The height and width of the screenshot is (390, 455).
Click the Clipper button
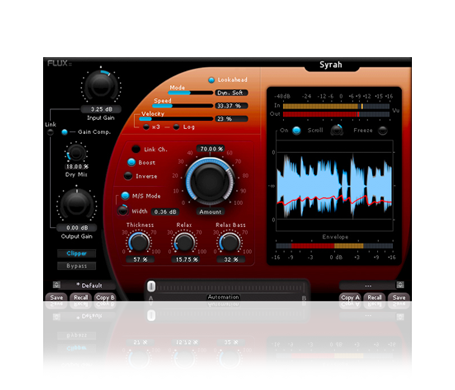point(76,253)
